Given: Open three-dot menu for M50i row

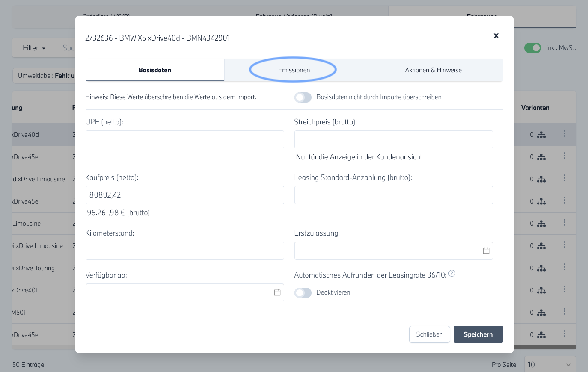Looking at the screenshot, I should click(x=564, y=312).
